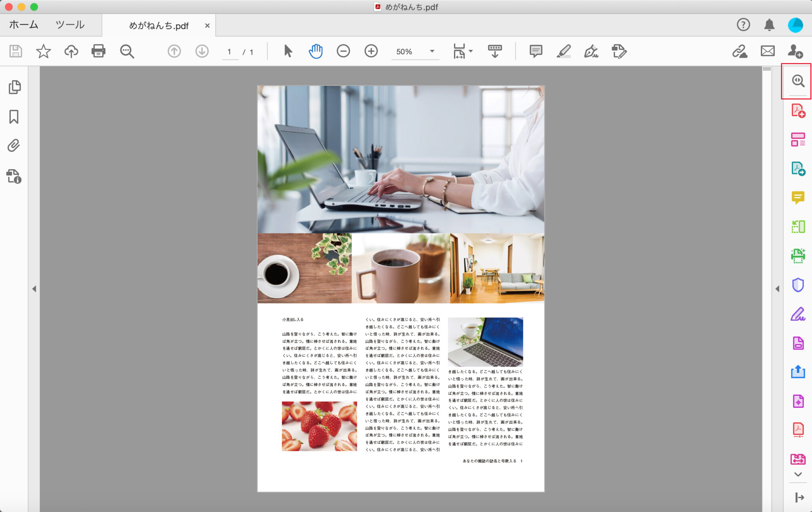Open the Bookmarks panel in left sidebar

14,117
